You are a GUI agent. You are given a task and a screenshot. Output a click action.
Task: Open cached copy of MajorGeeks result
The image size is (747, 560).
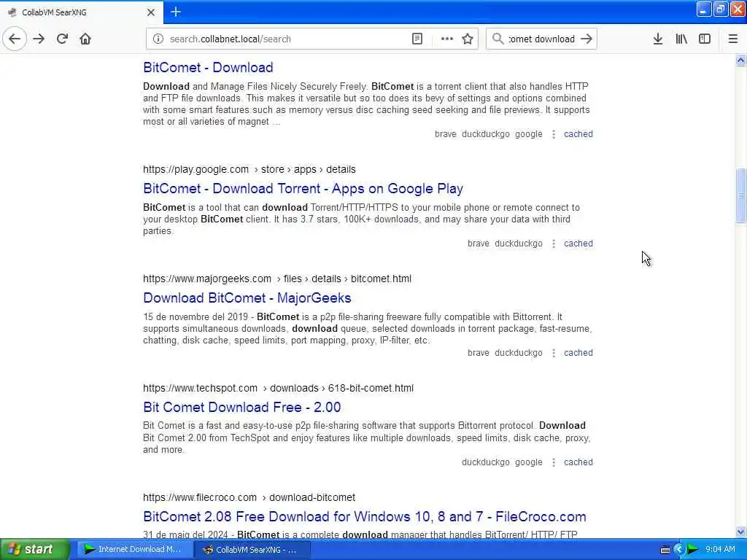(578, 353)
